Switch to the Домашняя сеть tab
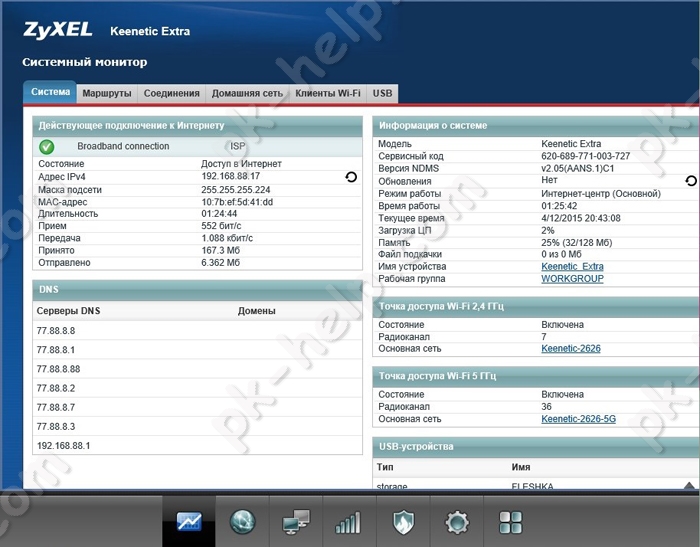Viewport: 700px width, 547px height. pyautogui.click(x=247, y=93)
